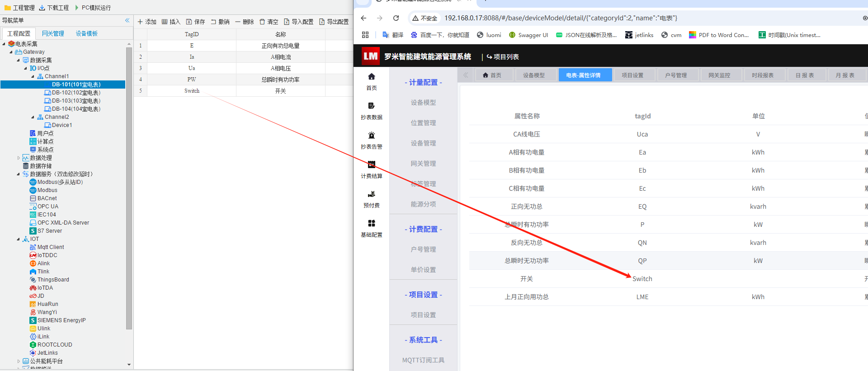868x371 pixels.
Task: Collapse the 电表采集 tree root
Action: coord(4,44)
